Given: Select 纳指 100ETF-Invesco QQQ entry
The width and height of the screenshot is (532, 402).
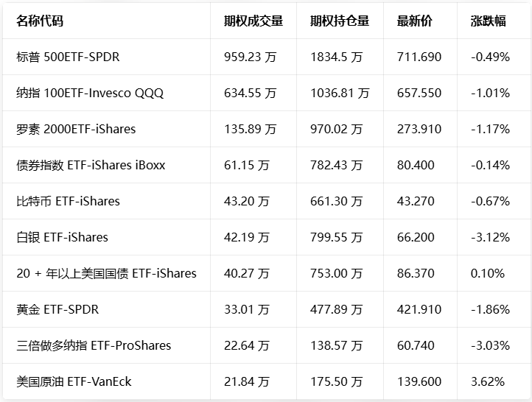Looking at the screenshot, I should pyautogui.click(x=90, y=93).
